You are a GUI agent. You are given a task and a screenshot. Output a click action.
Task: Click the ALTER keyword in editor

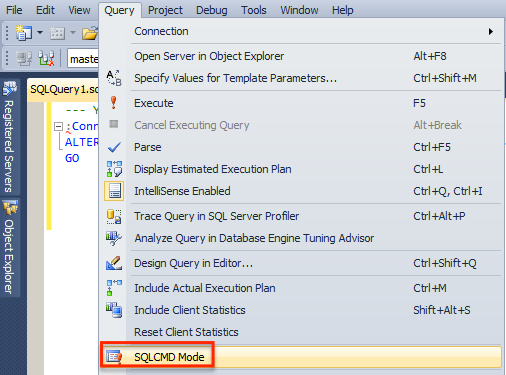82,142
